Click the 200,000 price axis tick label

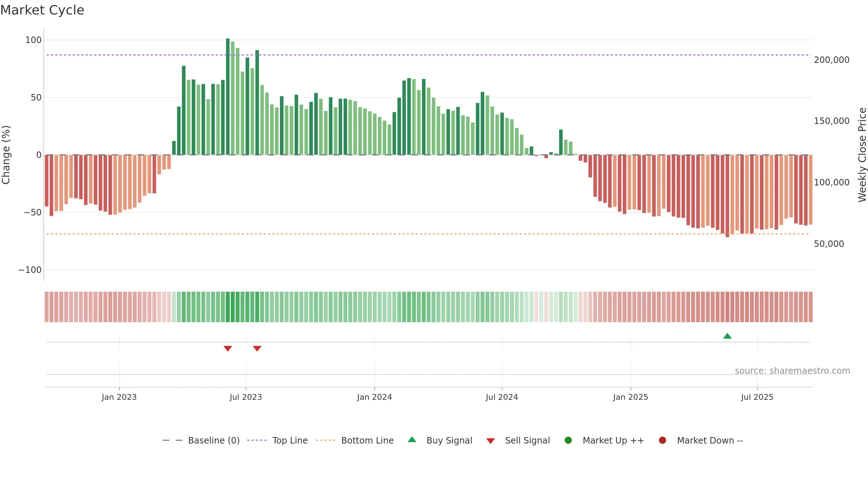pos(831,60)
